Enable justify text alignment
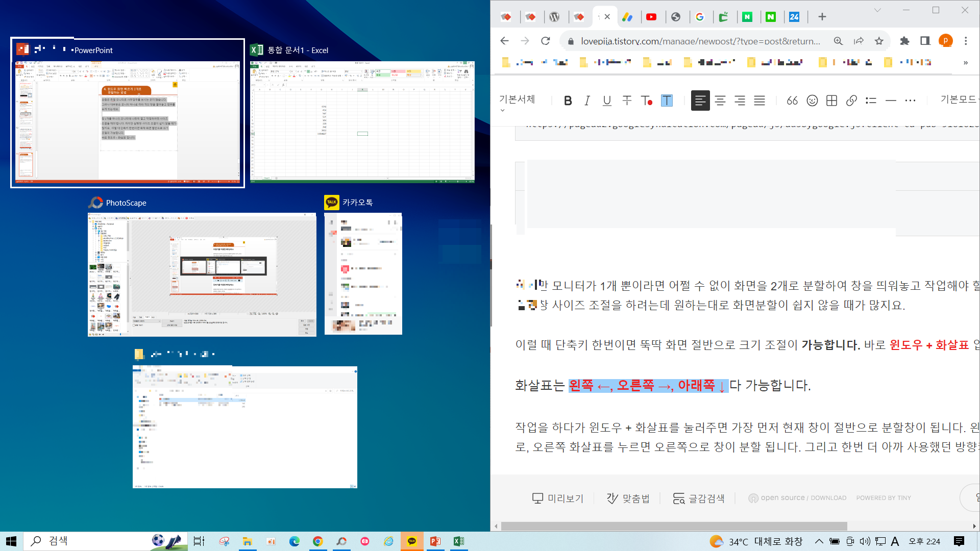The height and width of the screenshot is (551, 980). tap(759, 101)
